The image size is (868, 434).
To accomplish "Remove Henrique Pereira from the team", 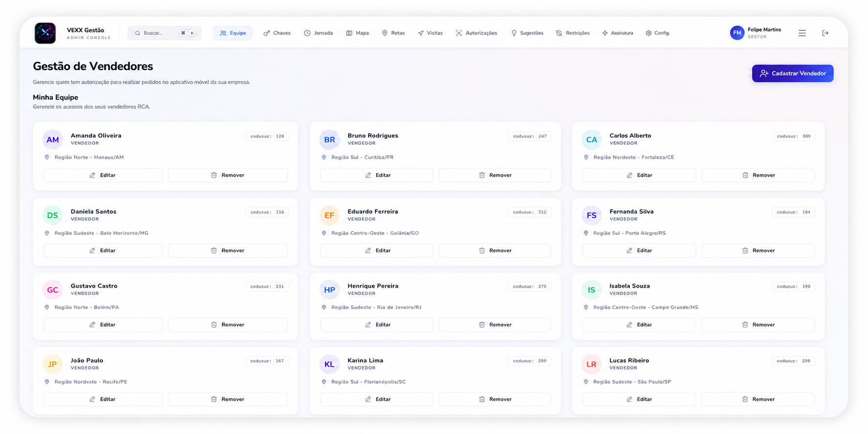I will click(x=495, y=325).
